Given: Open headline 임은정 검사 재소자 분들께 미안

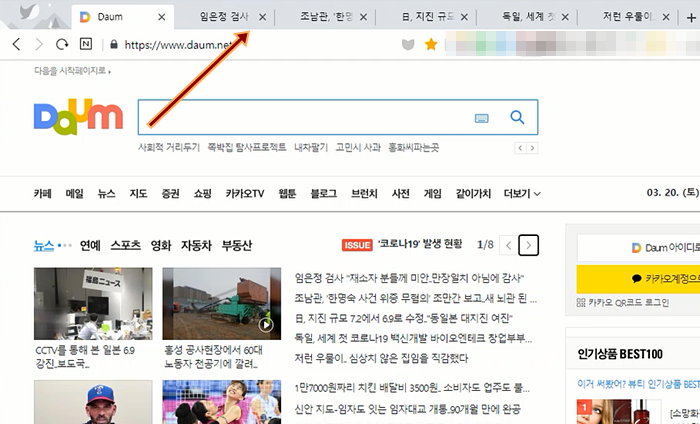Looking at the screenshot, I should (x=409, y=278).
